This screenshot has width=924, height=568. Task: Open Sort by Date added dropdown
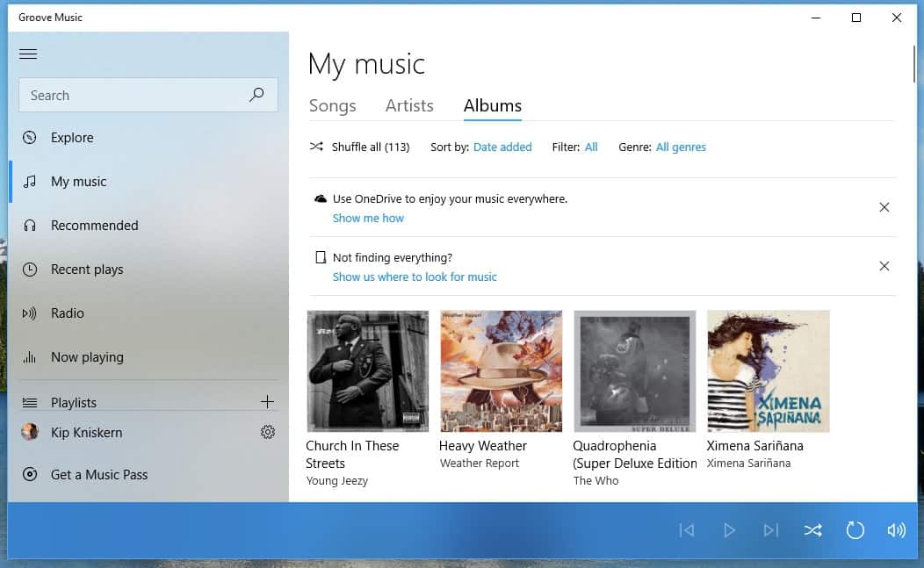click(x=502, y=147)
